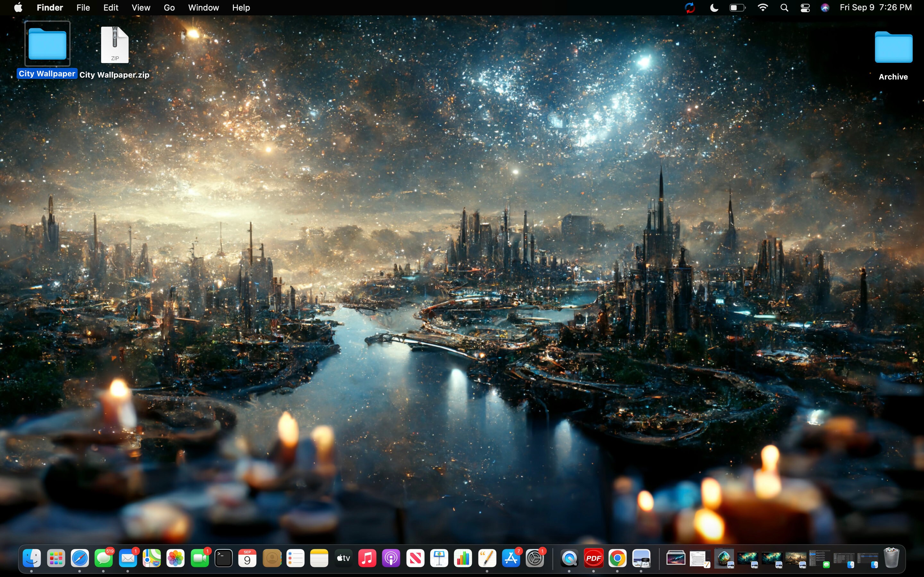The image size is (924, 577).
Task: Launch the Messages app from the Dock
Action: pos(104,557)
